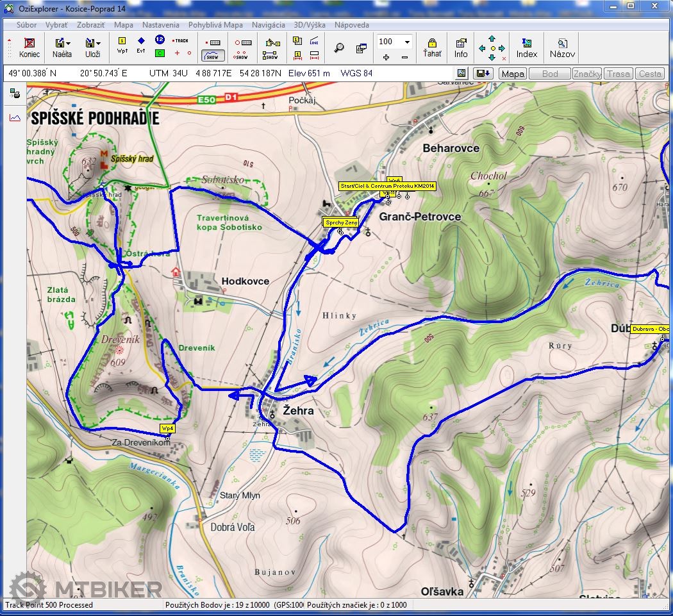Viewport: 673px width, 616px height.
Task: Click the Názov name search icon
Action: point(562,47)
